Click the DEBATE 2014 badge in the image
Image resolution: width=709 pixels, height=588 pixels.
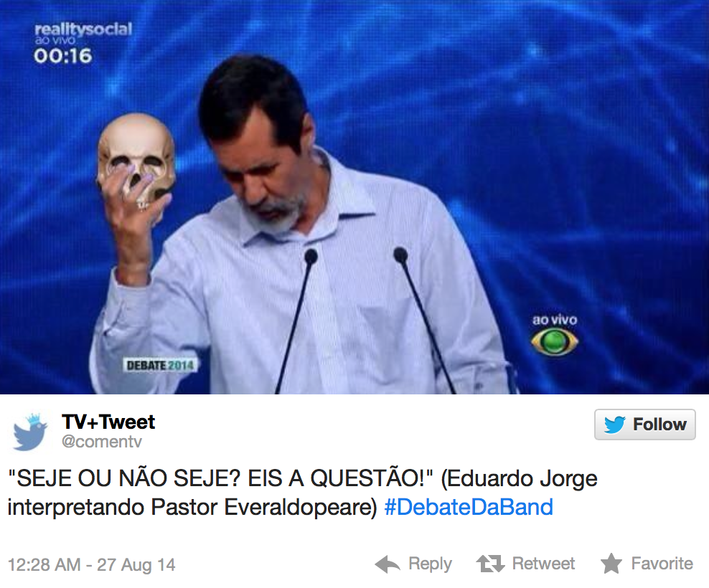pos(160,365)
